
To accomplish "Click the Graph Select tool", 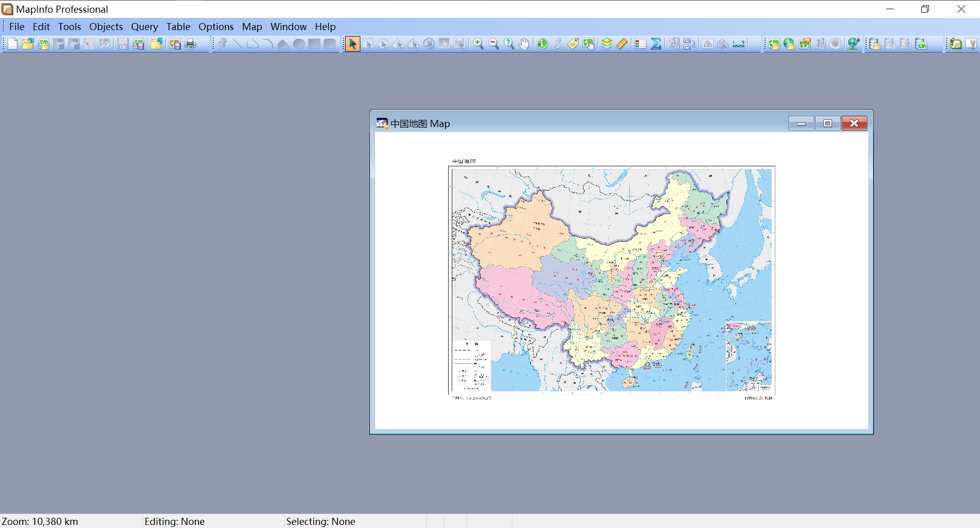I will coord(460,44).
